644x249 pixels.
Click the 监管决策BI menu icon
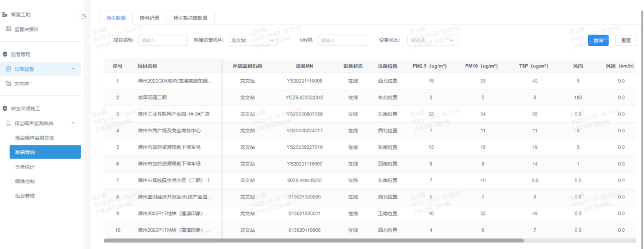(x=8, y=29)
